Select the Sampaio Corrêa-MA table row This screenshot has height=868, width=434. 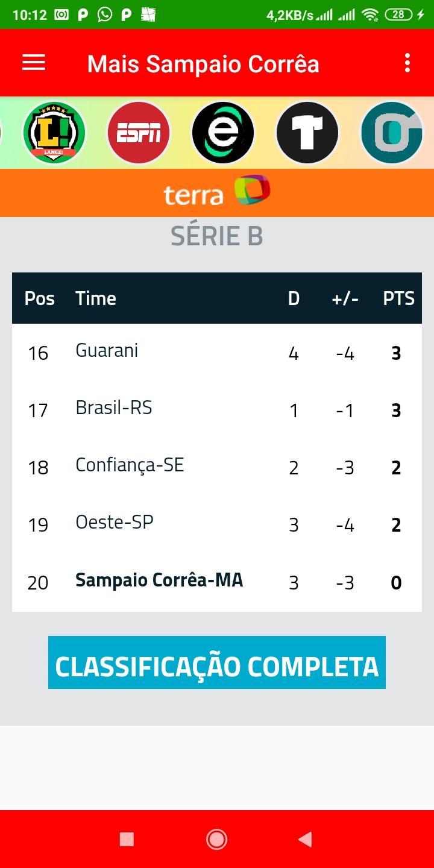217,582
